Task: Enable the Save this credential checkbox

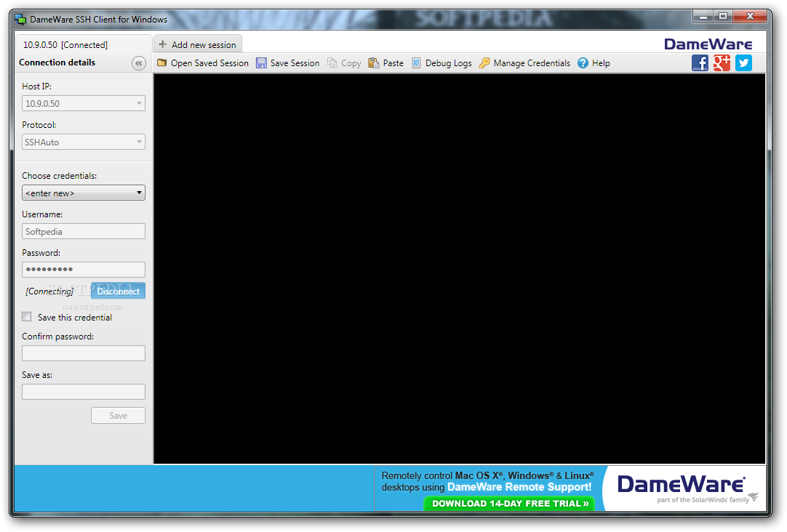Action: [27, 317]
